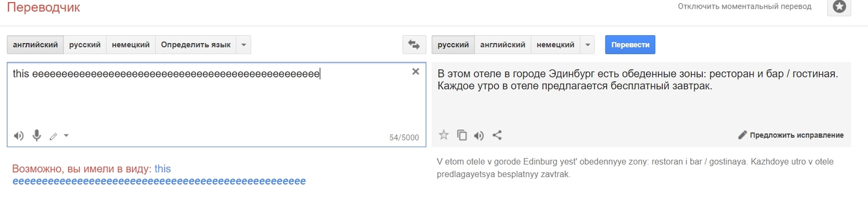Activate microphone voice input
Viewport: 868px width, 216px height.
(x=37, y=135)
